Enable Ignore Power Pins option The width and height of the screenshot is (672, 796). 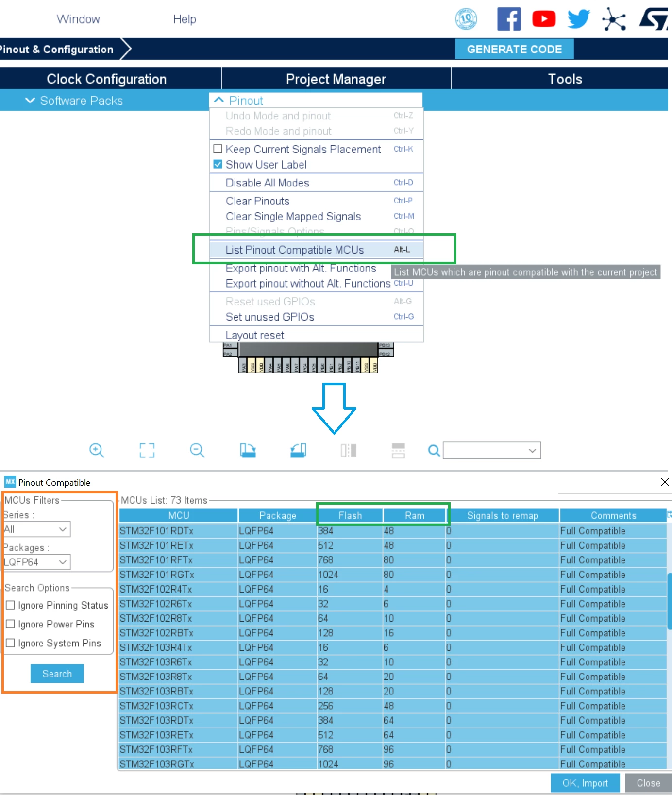pos(10,624)
